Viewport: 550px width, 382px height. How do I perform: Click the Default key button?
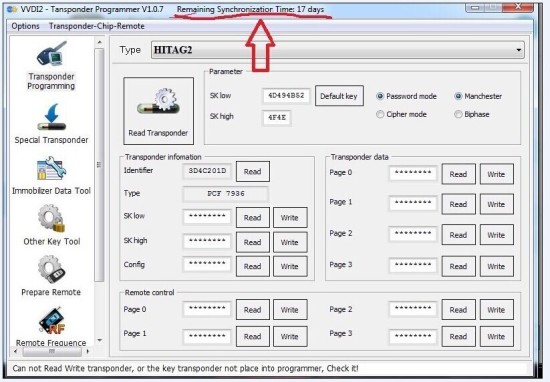339,96
